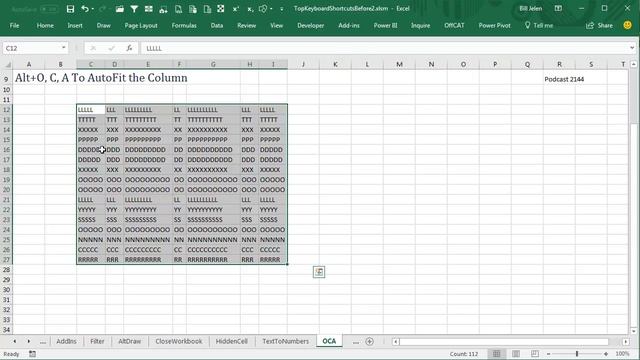Screen dimensions: 640x360
Task: Select column K header
Action: [x=335, y=64]
